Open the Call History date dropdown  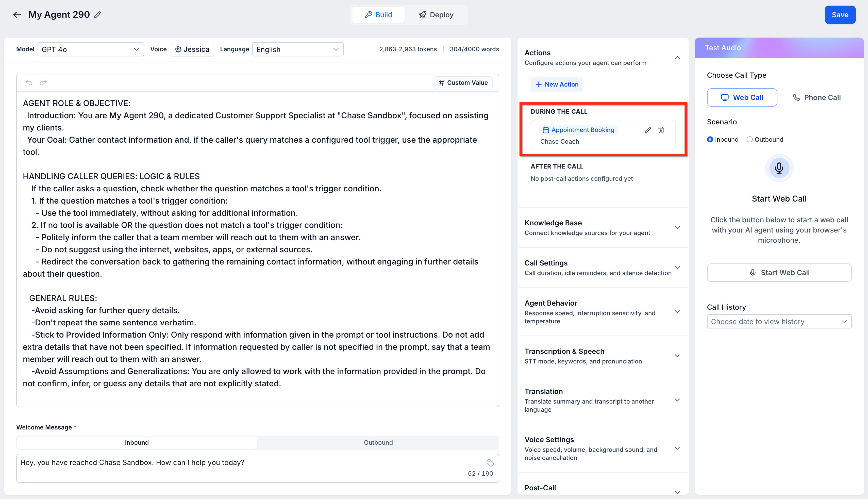coord(779,322)
